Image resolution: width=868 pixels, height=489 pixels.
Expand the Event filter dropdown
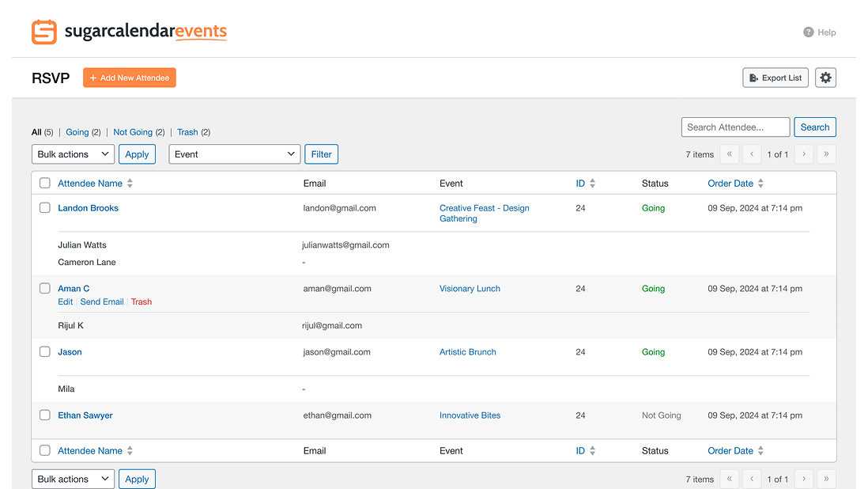point(234,154)
